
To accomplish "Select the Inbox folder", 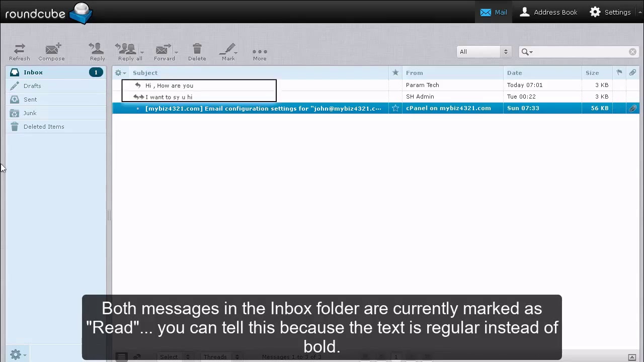I will [x=56, y=72].
